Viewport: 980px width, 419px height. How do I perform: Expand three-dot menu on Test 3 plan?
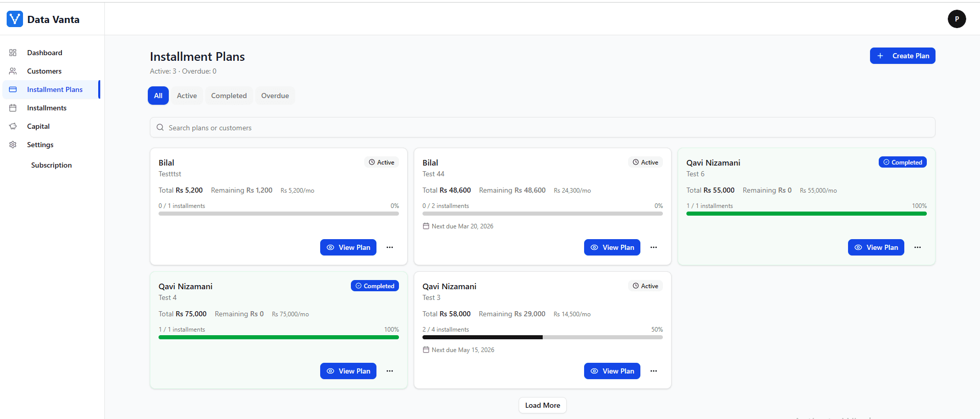click(654, 371)
